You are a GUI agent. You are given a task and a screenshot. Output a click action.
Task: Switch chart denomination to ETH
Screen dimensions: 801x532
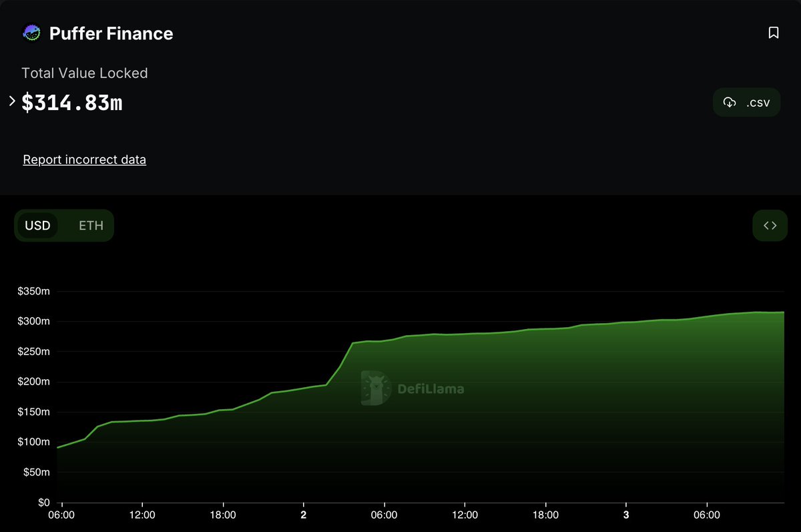91,226
